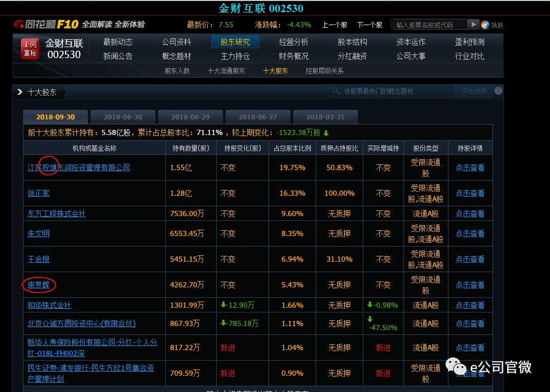Open 民生证券-浦发银行 民生方欣1号 link
Screen dimensions: 550x392
point(91,373)
